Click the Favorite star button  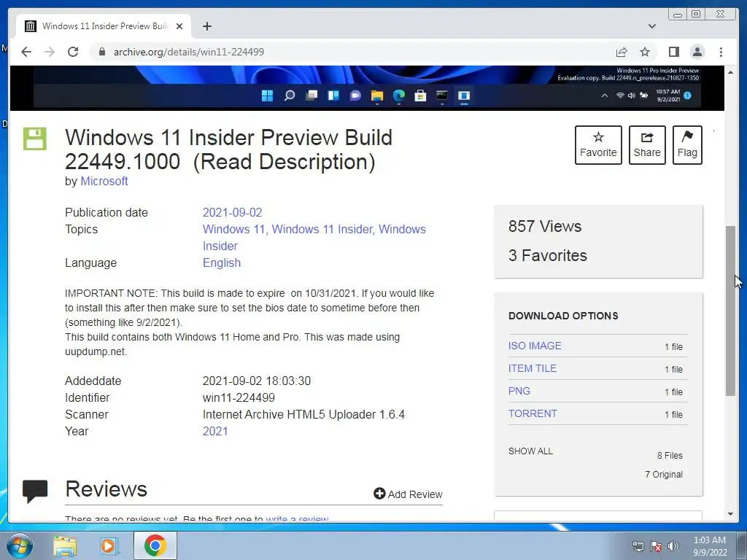point(598,145)
